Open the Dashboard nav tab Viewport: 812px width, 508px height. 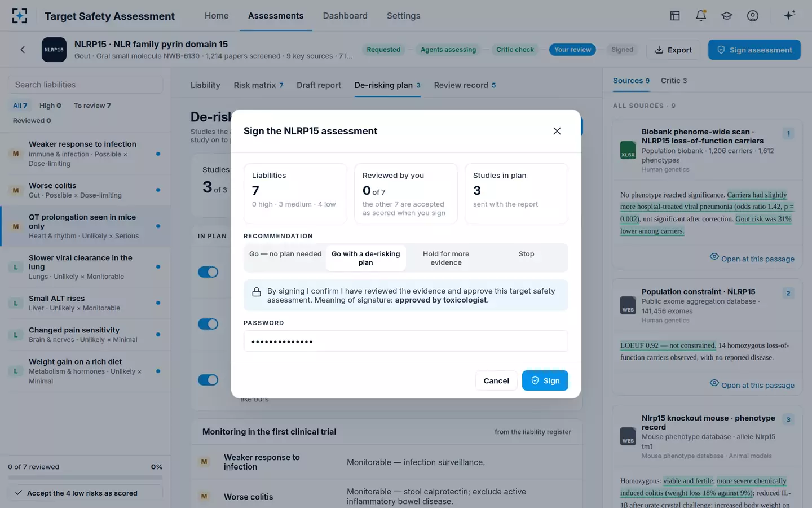pyautogui.click(x=345, y=16)
